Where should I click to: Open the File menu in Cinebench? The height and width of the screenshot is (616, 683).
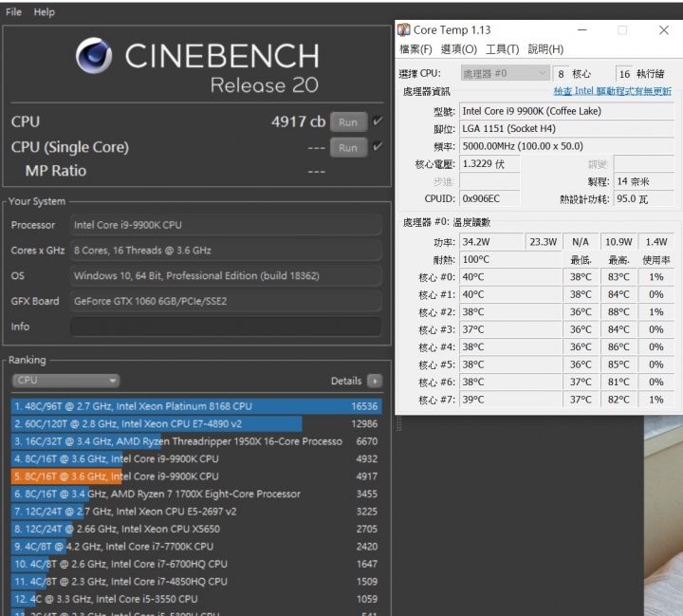pos(13,12)
